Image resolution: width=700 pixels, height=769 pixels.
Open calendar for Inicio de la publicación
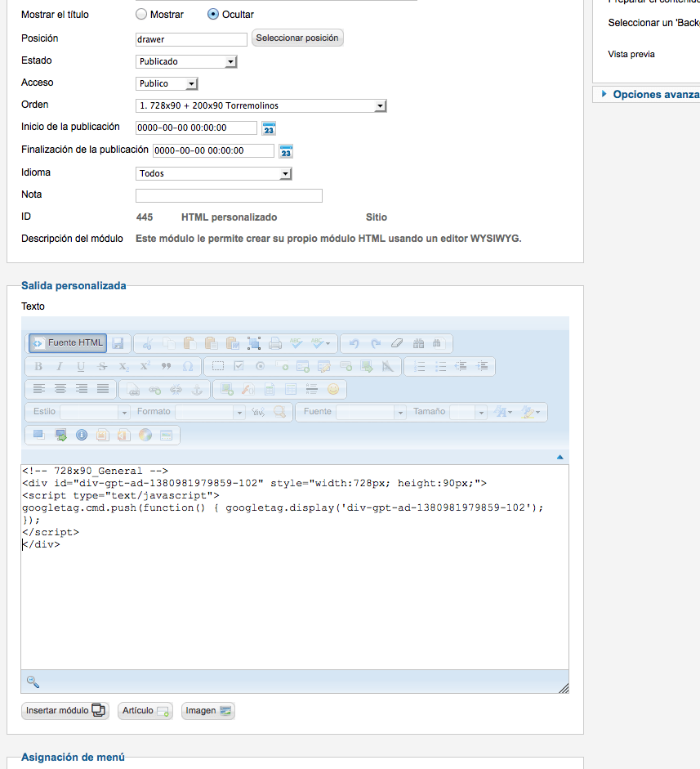click(269, 128)
